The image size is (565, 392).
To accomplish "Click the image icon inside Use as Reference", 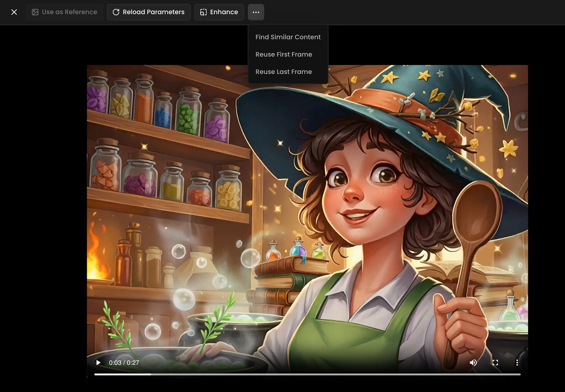I will (x=35, y=12).
